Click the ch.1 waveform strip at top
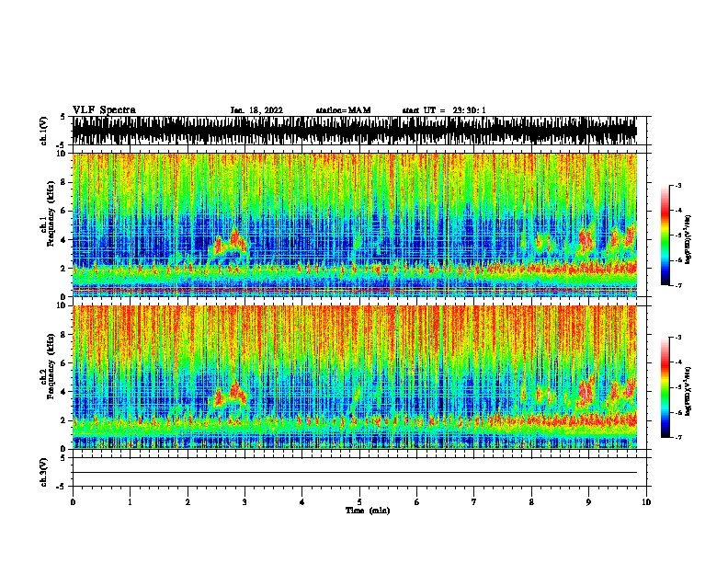The image size is (728, 563). [355, 131]
